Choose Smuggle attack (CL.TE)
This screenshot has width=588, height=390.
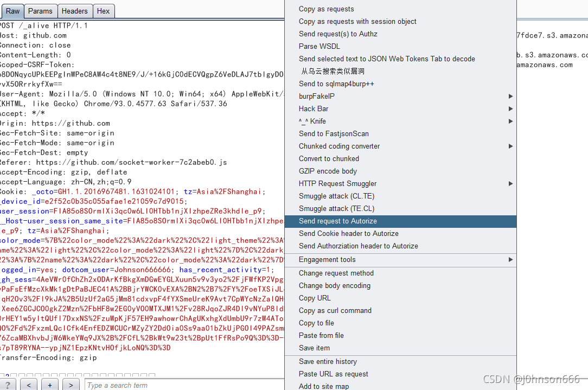(x=400, y=196)
